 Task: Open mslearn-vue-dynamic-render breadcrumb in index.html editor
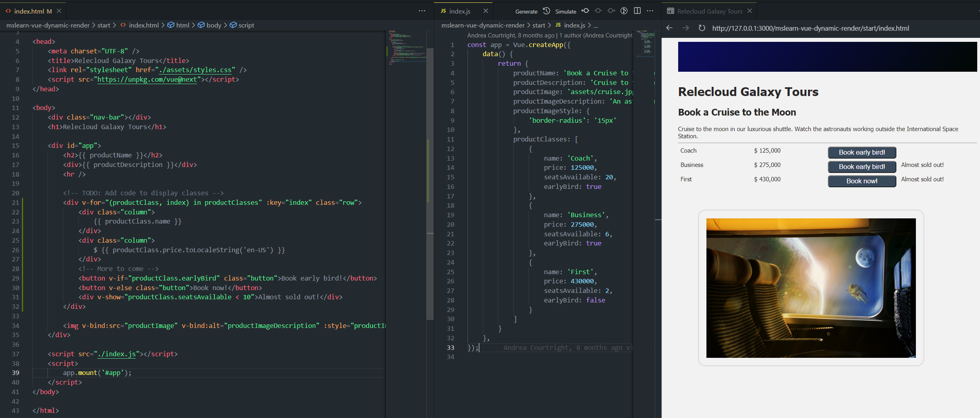point(48,25)
